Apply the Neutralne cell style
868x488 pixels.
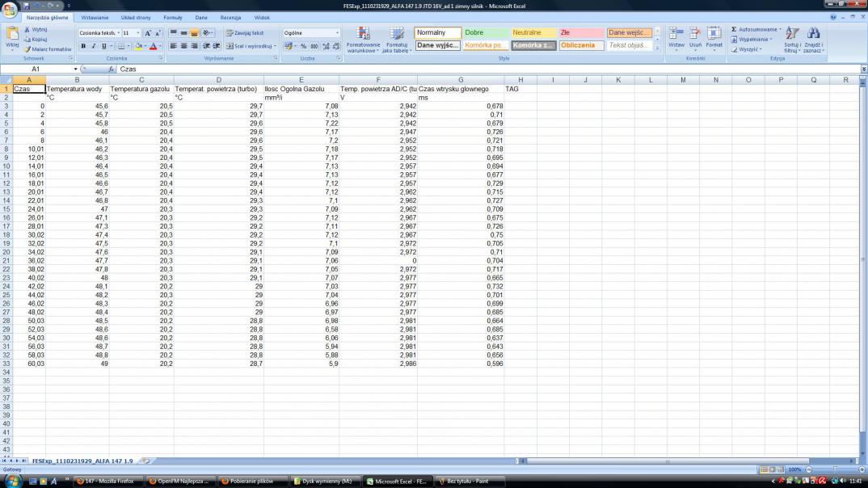533,33
